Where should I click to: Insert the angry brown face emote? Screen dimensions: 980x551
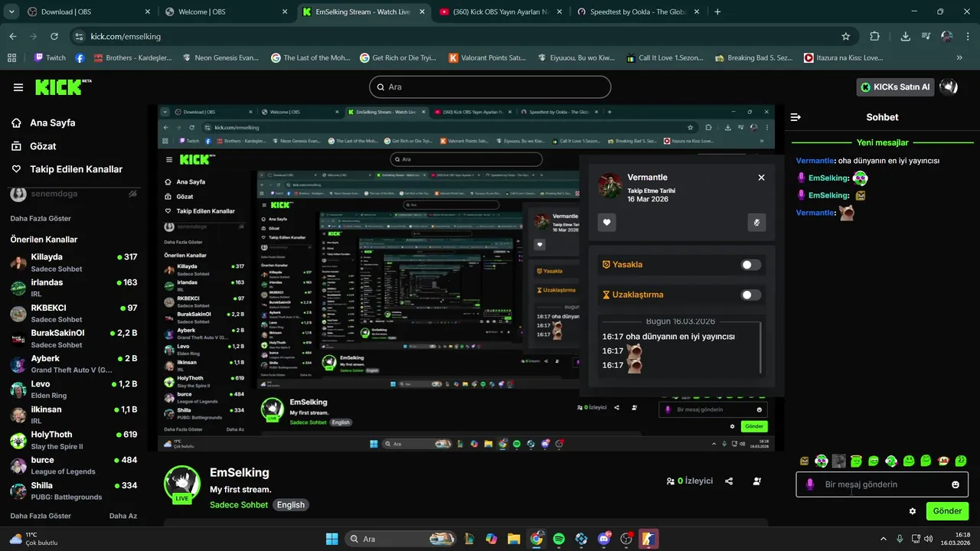805,461
